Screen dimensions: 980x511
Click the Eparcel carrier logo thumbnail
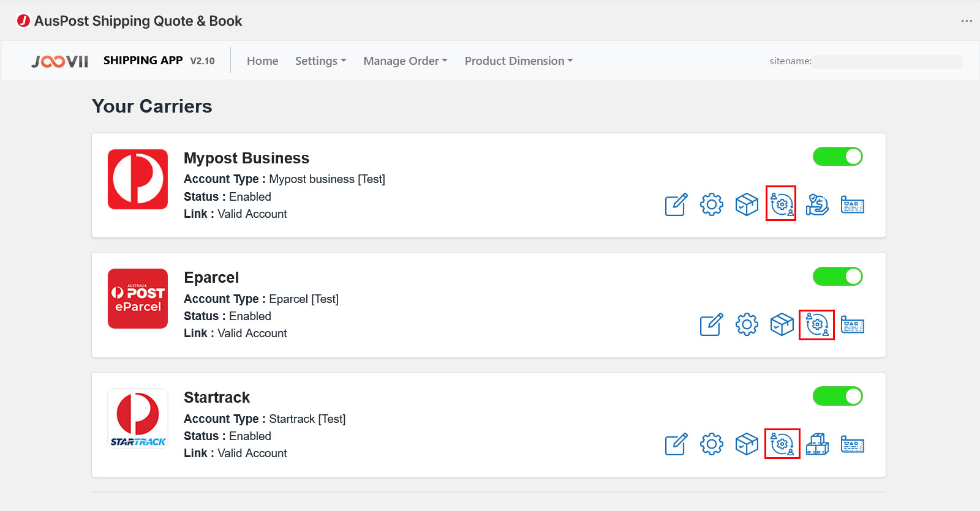(138, 299)
